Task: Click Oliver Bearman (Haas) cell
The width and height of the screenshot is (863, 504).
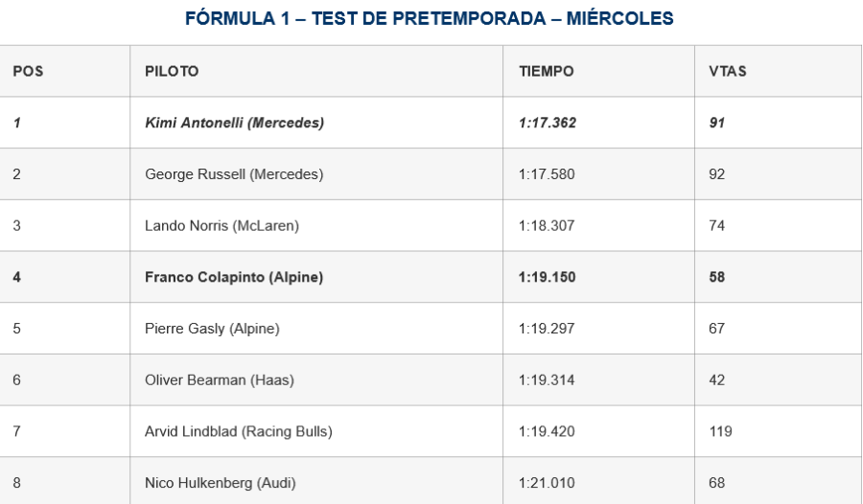Action: (x=220, y=380)
